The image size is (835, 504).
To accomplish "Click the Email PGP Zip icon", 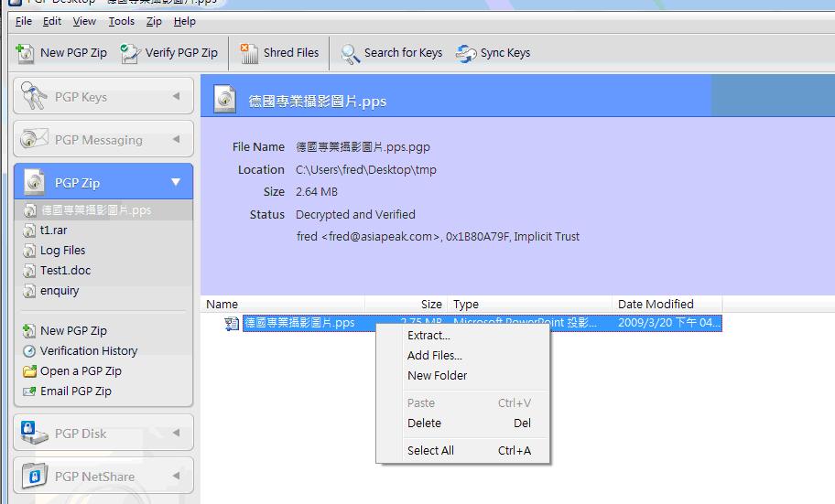I will pyautogui.click(x=29, y=391).
